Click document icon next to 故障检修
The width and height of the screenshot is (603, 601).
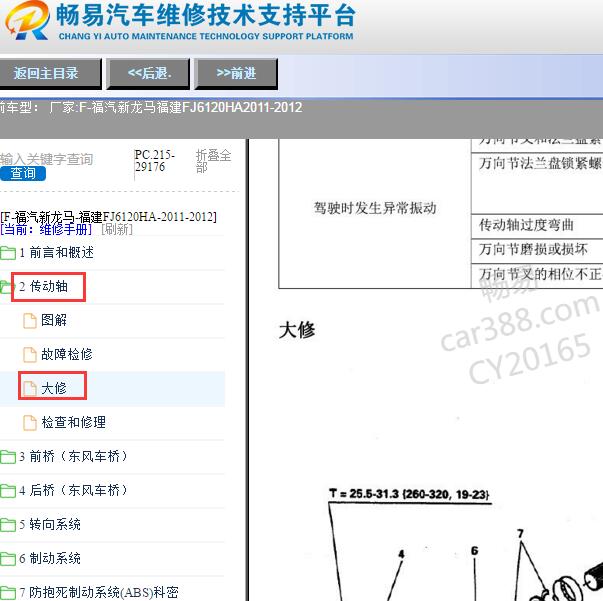tap(30, 355)
